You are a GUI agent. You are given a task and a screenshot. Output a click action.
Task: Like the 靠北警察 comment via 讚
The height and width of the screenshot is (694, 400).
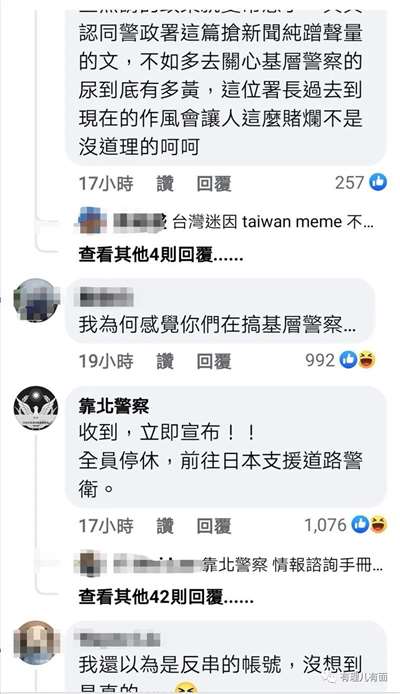click(165, 526)
